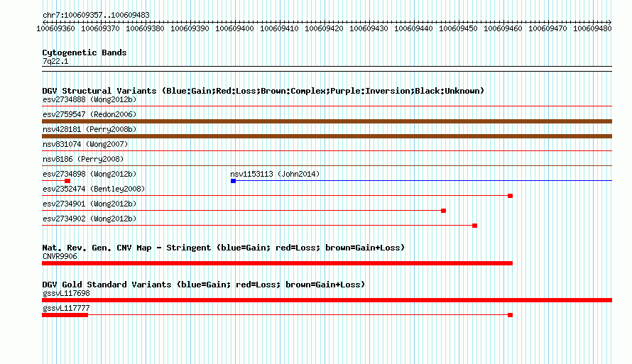Select the CNVR9906 region label

(60, 256)
